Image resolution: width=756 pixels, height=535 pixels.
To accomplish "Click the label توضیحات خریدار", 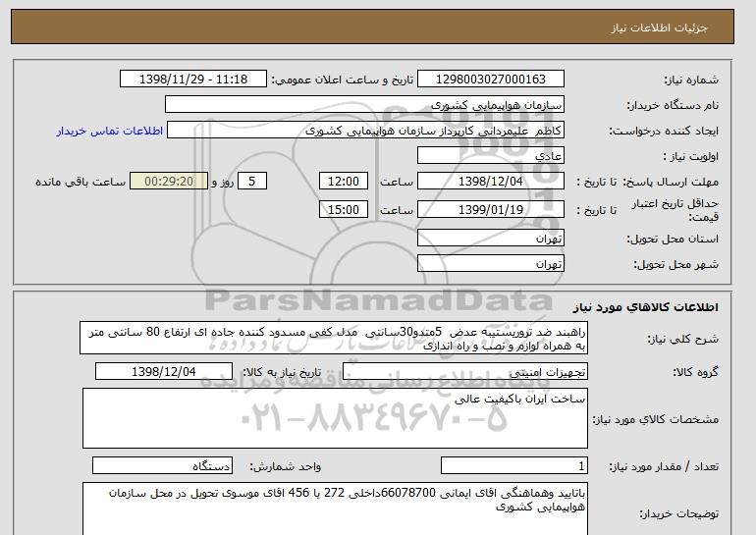I will [x=679, y=513].
